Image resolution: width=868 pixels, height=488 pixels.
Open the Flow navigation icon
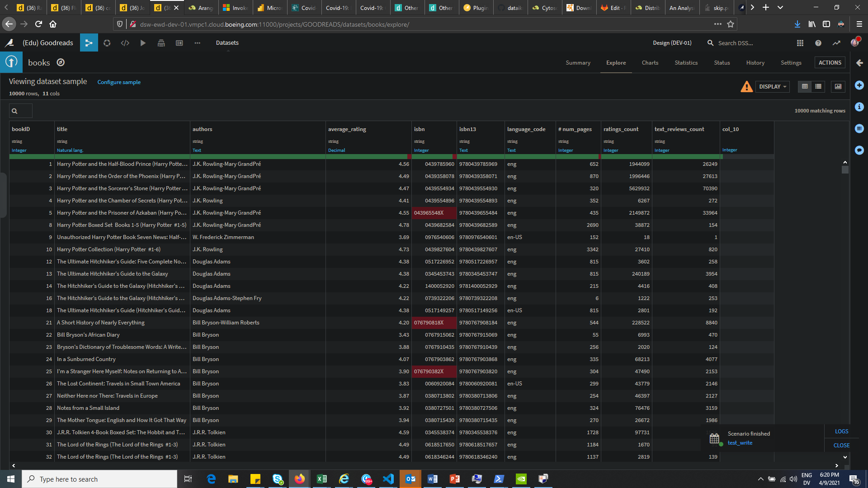point(89,42)
